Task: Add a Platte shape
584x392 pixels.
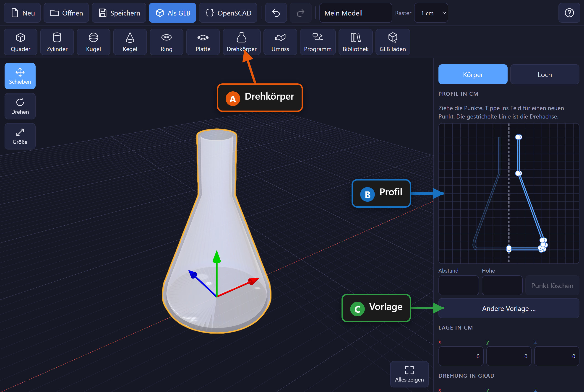Action: (203, 42)
